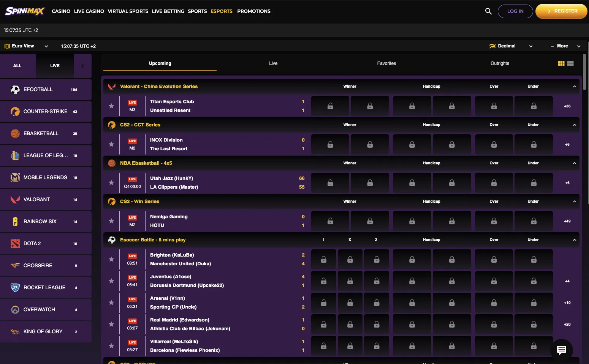Screen dimensions: 589x364
Task: Click the Mobile Legends sidebar icon
Action: 15,178
